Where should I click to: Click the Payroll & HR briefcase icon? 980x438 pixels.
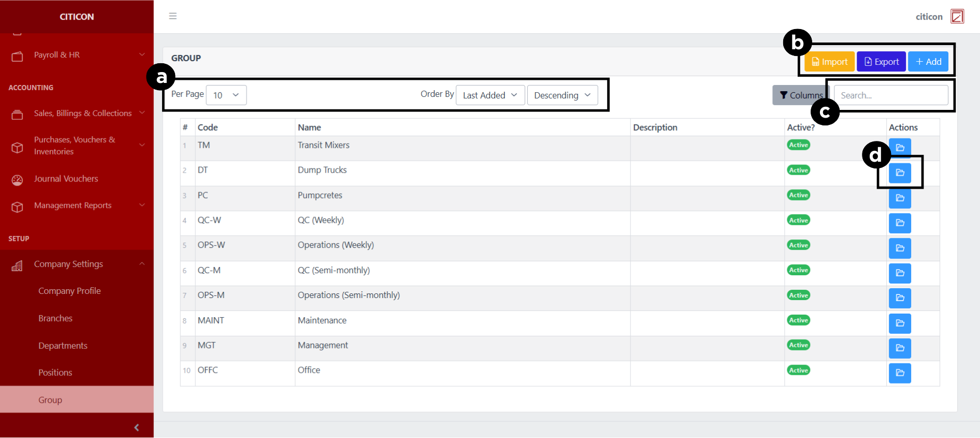pos(18,56)
